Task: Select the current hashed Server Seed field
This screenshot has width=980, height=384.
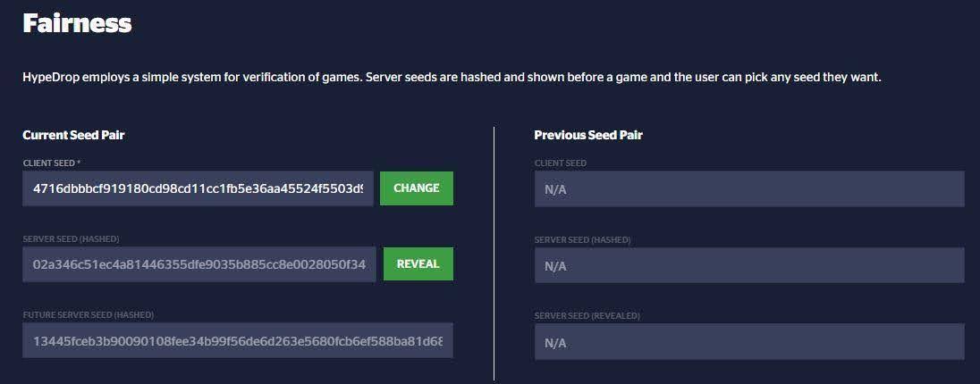Action: 199,264
